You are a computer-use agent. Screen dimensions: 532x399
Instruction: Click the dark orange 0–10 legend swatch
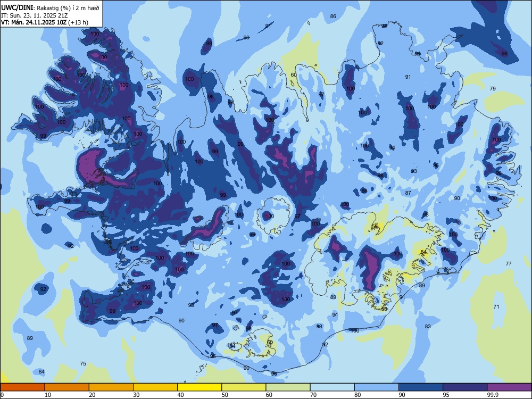pos(22,387)
